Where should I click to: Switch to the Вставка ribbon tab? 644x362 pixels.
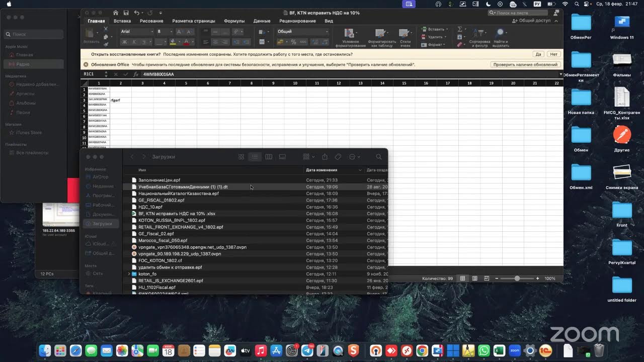point(122,21)
